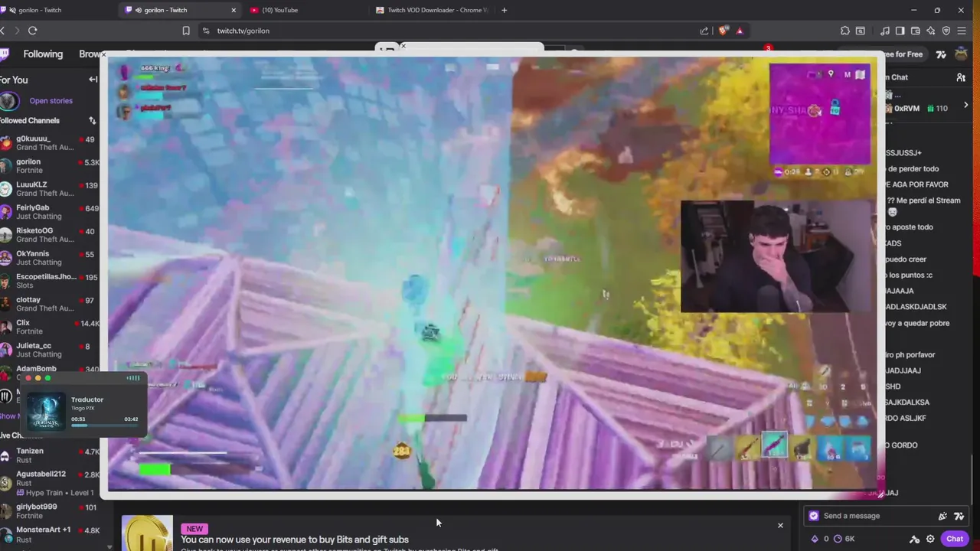
Task: Open the 7TV emote menu in the chat box
Action: pos(959,516)
